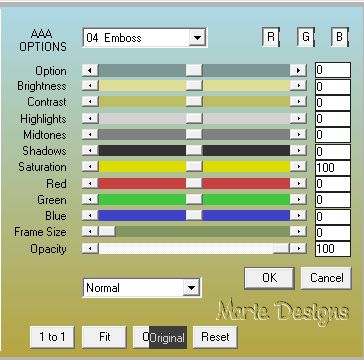This screenshot has width=364, height=360.
Task: Click the left arrow of the Red slider
Action: 90,183
